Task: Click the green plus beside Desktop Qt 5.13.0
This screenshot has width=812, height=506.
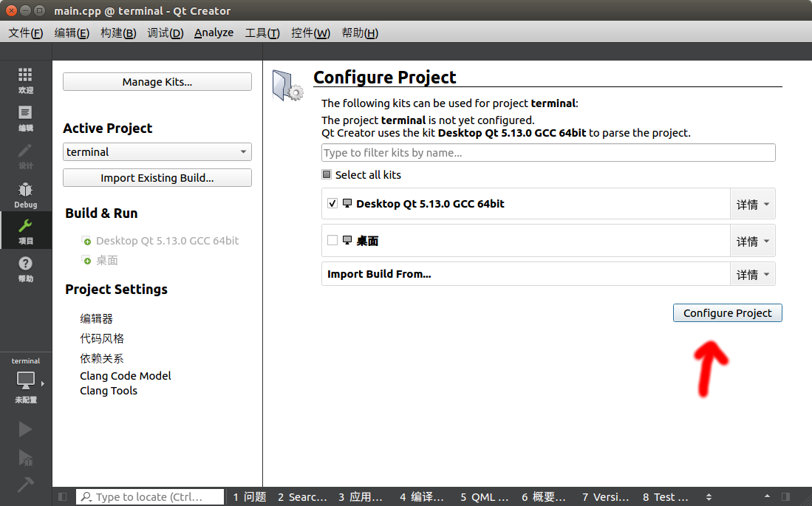Action: point(87,241)
